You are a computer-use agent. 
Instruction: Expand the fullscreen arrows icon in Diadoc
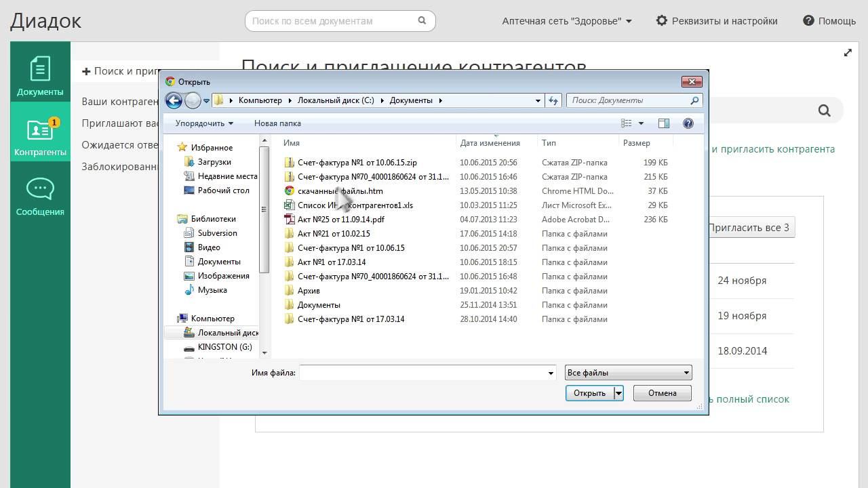pos(848,53)
